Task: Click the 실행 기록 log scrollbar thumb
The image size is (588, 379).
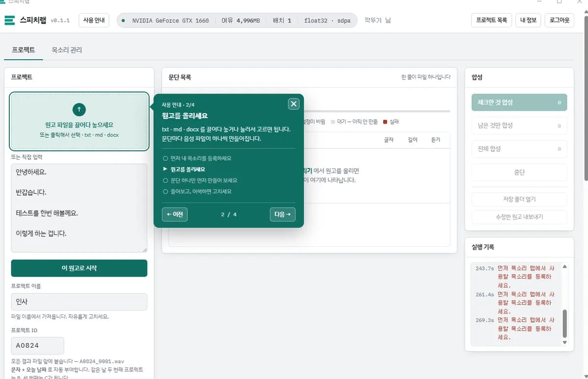Action: click(x=564, y=324)
